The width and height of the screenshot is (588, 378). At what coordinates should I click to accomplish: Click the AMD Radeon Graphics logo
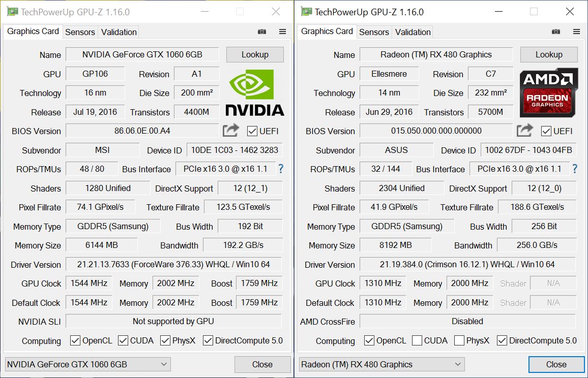549,92
